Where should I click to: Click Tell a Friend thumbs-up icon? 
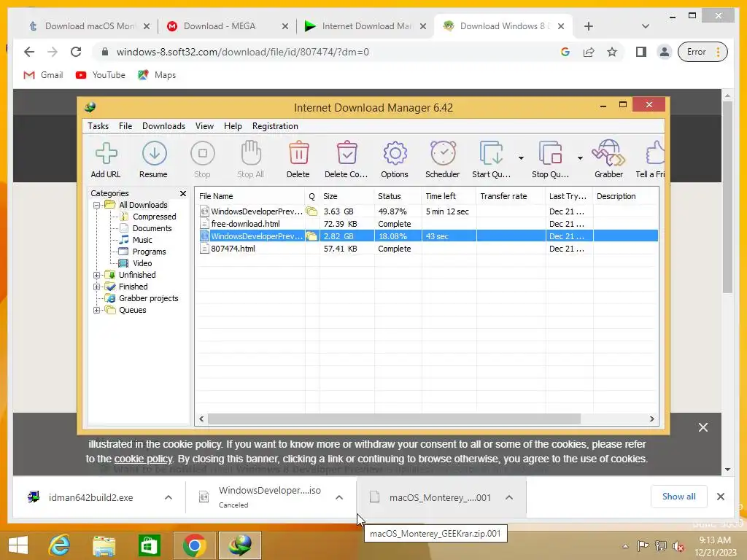[651, 159]
